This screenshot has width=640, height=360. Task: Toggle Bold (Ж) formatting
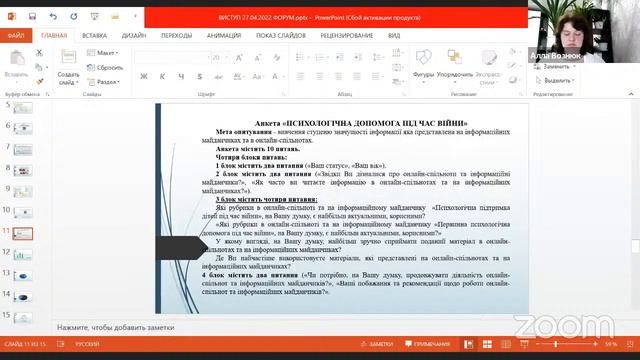tap(144, 76)
